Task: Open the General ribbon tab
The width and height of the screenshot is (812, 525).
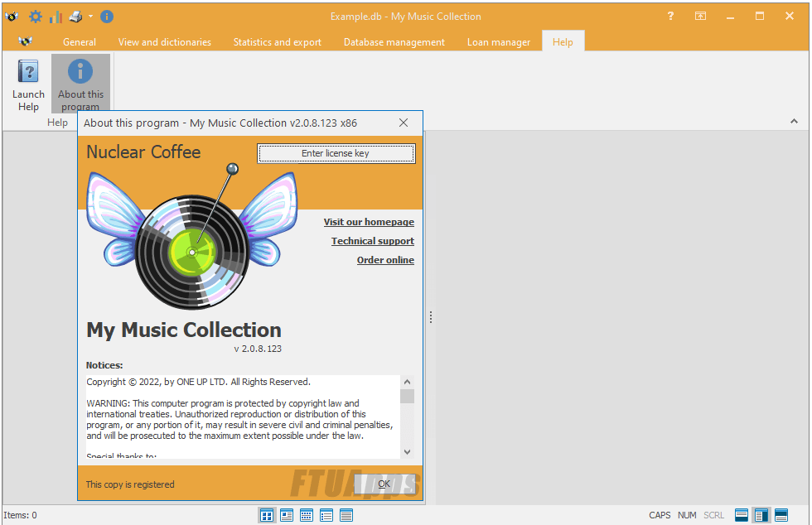Action: tap(80, 42)
